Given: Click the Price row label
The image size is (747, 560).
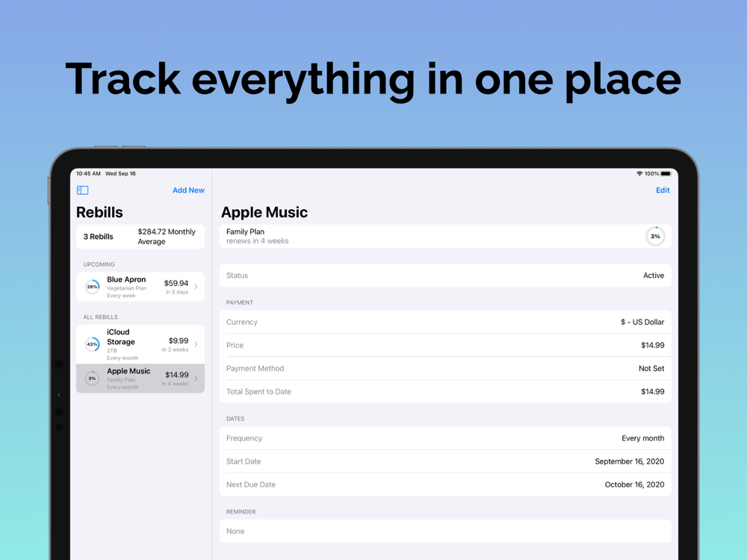Looking at the screenshot, I should pyautogui.click(x=235, y=345).
